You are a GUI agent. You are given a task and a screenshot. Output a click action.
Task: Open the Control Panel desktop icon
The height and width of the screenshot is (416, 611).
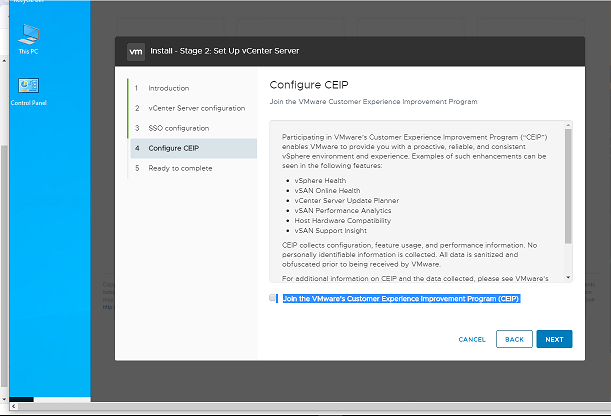click(x=28, y=90)
